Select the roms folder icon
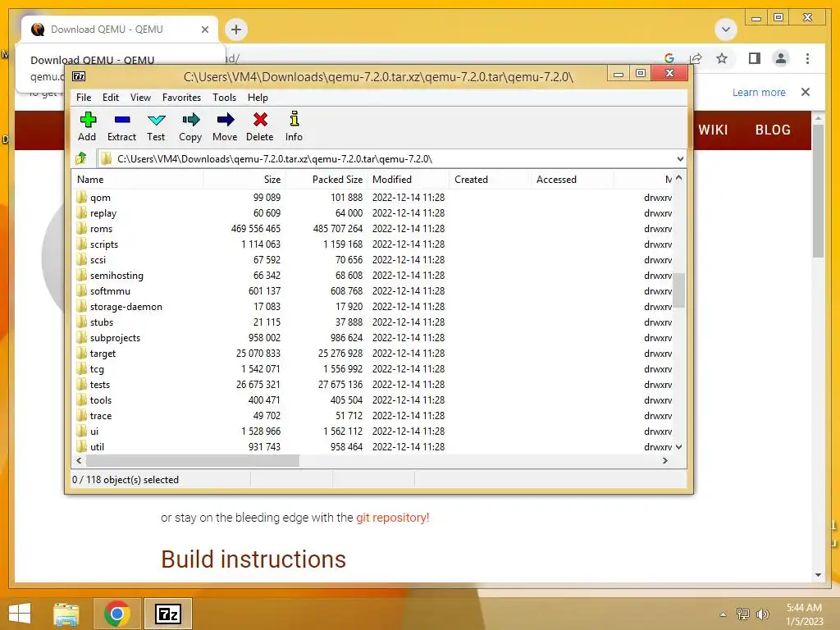The image size is (840, 630). [81, 228]
